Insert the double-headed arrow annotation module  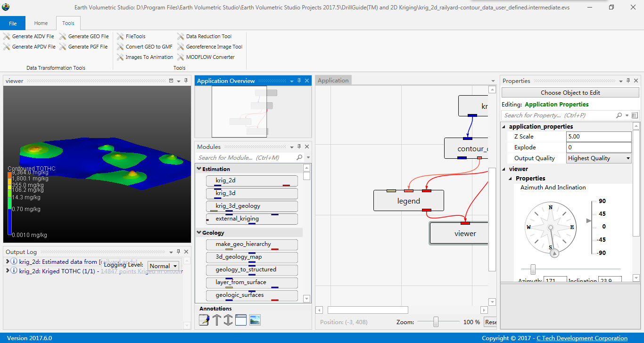(228, 320)
